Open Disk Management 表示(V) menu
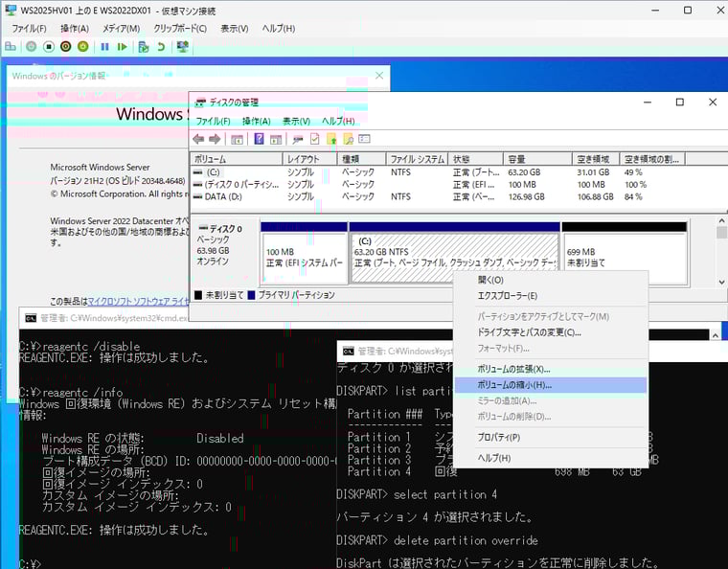The height and width of the screenshot is (569, 728). pyautogui.click(x=297, y=121)
